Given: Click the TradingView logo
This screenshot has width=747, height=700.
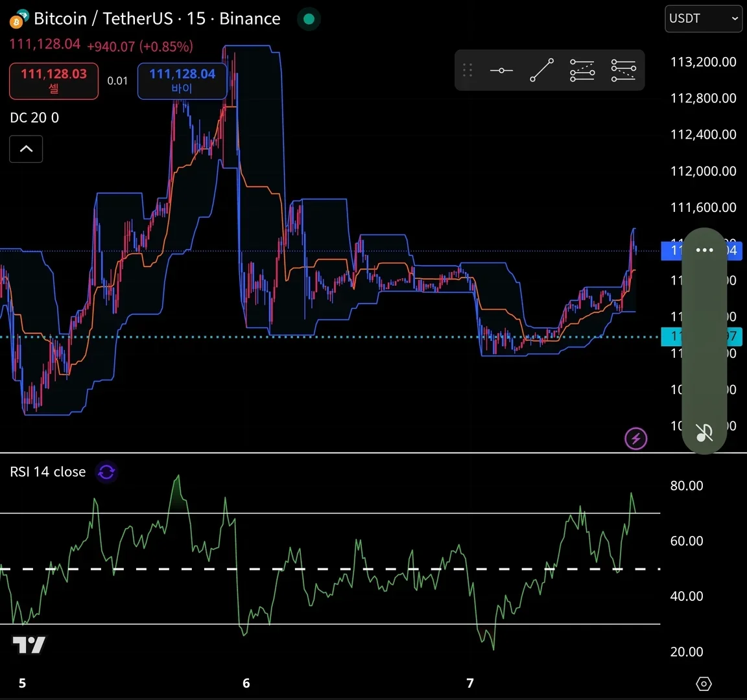Looking at the screenshot, I should 29,645.
